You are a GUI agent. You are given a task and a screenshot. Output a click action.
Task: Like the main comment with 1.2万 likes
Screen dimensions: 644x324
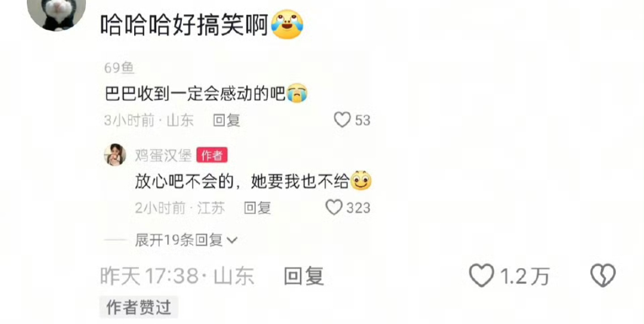pyautogui.click(x=481, y=276)
